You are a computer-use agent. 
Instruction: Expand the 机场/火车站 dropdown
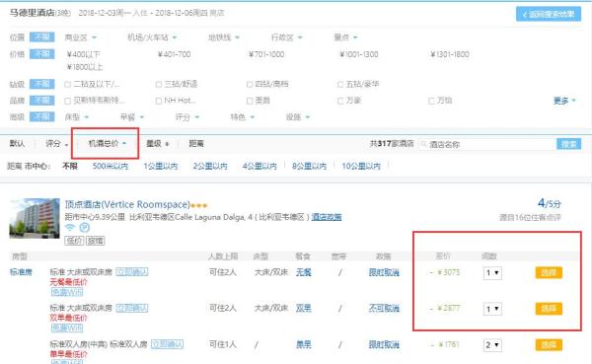[x=152, y=37]
